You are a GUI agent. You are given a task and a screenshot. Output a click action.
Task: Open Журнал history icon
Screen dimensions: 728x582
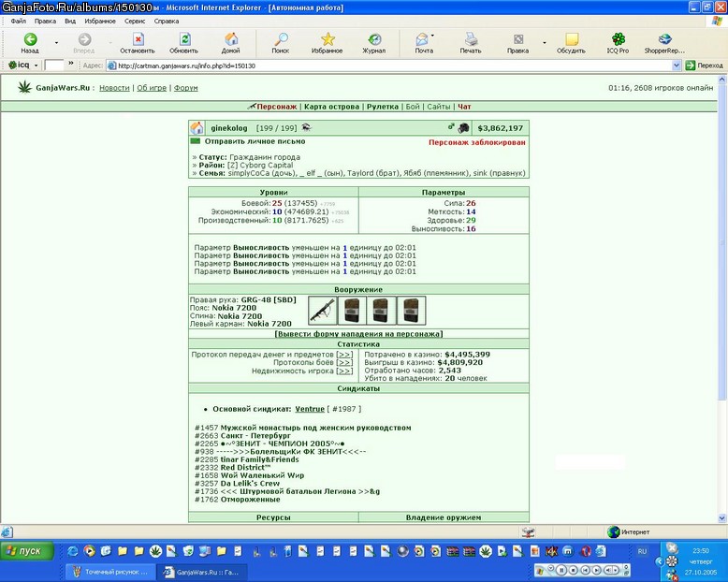[374, 43]
